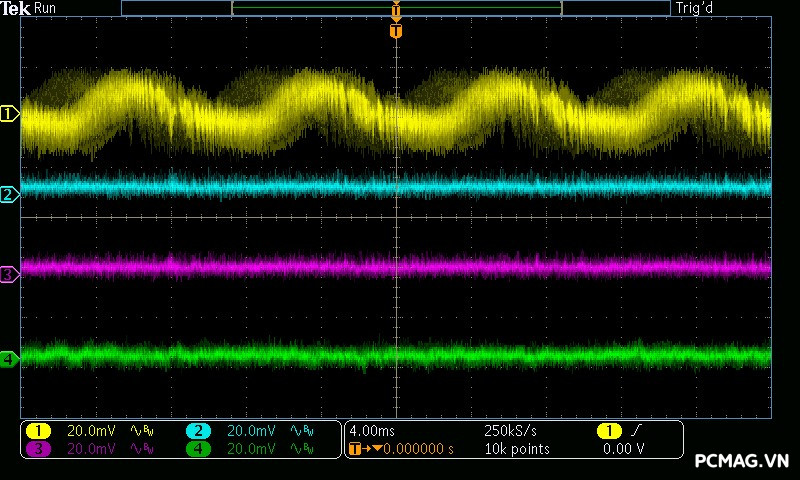Select the magenta channel 3 badge in readout
This screenshot has height=480, width=800.
tap(38, 449)
